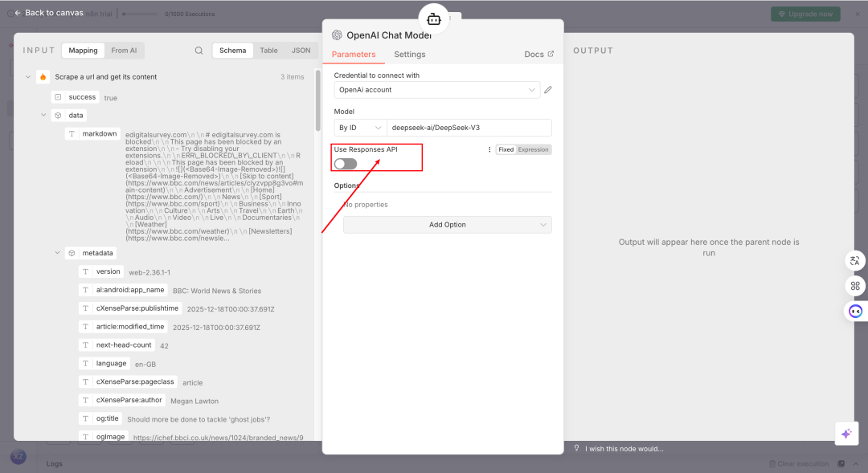868x473 pixels.
Task: Click the model ID field deepseek-ai/DeepSeek-V3
Action: click(469, 127)
